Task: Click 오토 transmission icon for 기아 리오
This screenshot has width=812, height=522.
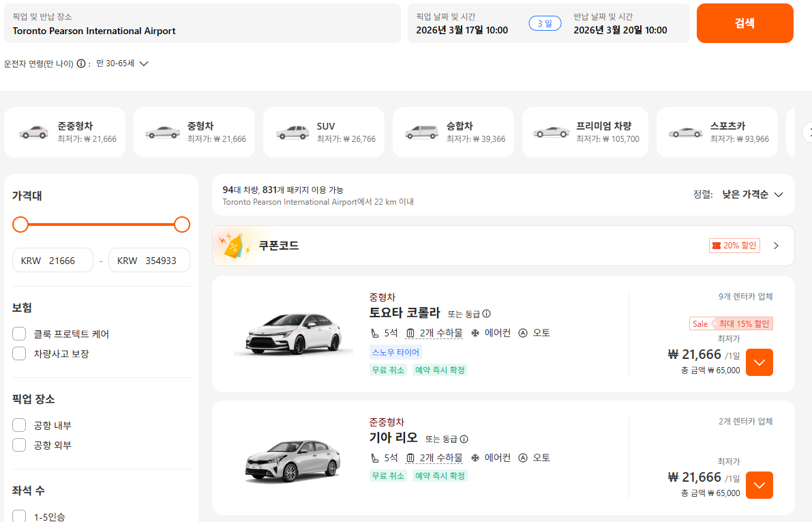Action: pos(523,459)
